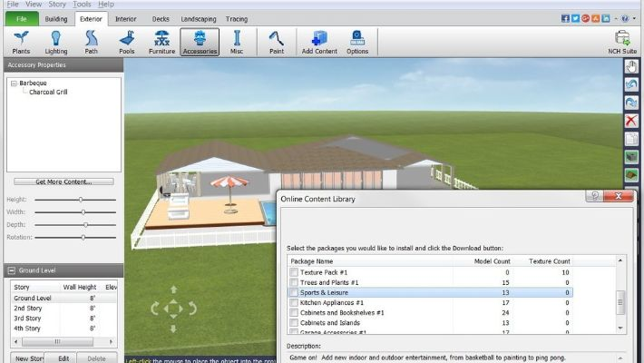This screenshot has width=644, height=363.
Task: Select the Plants tool
Action: tap(21, 42)
